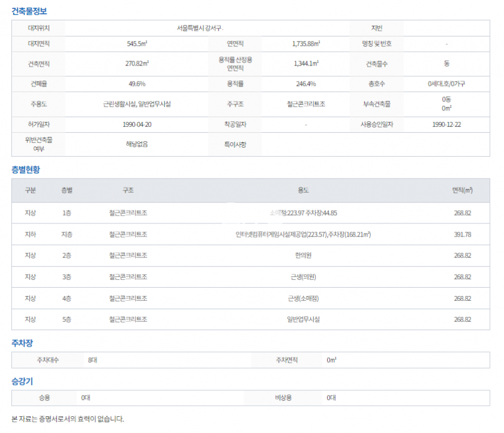The image size is (504, 433).
Task: Select the 연면적 value 1,735.88㎡
Action: (x=306, y=44)
